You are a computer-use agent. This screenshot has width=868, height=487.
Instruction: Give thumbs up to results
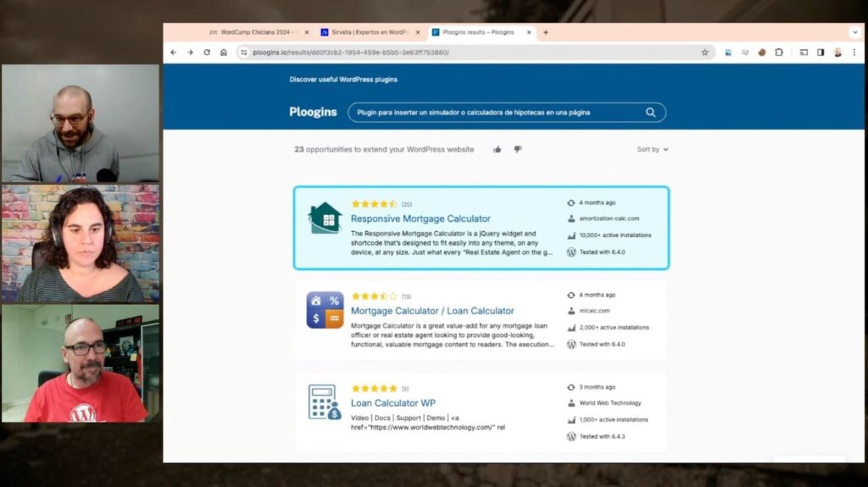[x=497, y=149]
